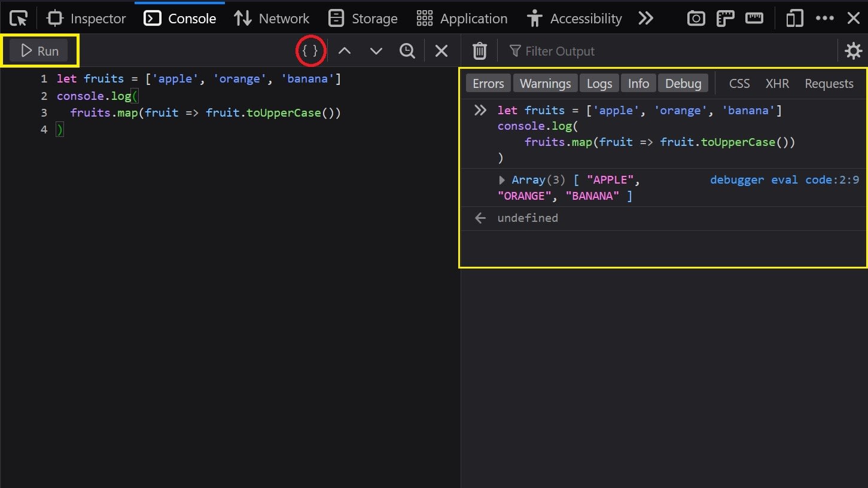Pretty print the expression with braces icon
868x488 pixels.
tap(310, 51)
